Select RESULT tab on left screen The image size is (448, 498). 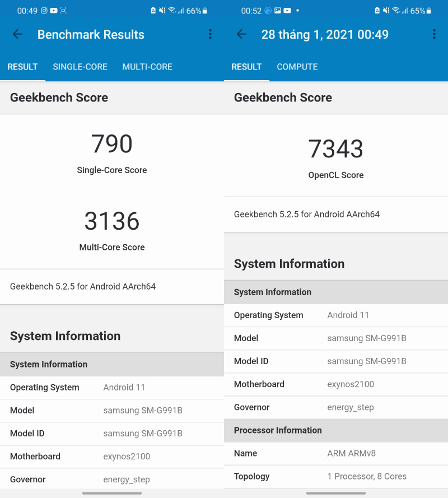(x=22, y=67)
